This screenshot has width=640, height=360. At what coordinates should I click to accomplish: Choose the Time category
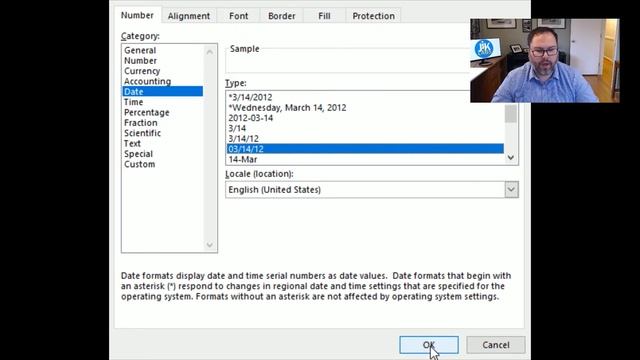point(162,102)
